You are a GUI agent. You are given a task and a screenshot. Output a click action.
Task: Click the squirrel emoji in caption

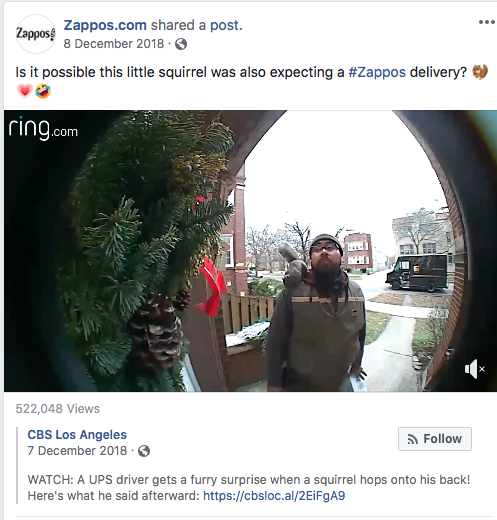tap(480, 72)
